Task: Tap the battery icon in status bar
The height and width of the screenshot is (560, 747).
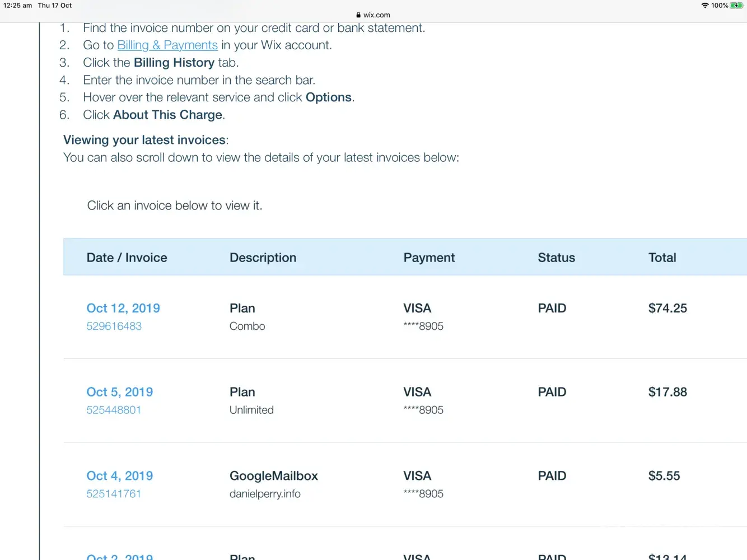Action: click(x=736, y=6)
